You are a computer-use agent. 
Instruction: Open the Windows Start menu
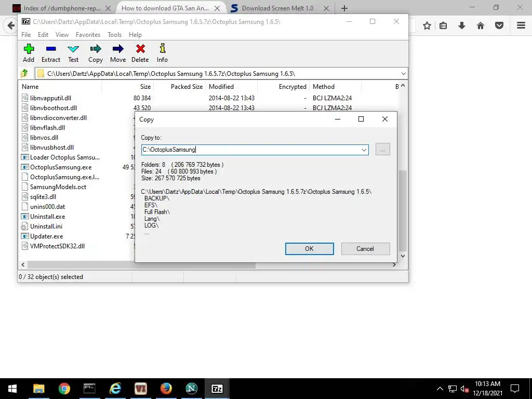tap(12, 389)
